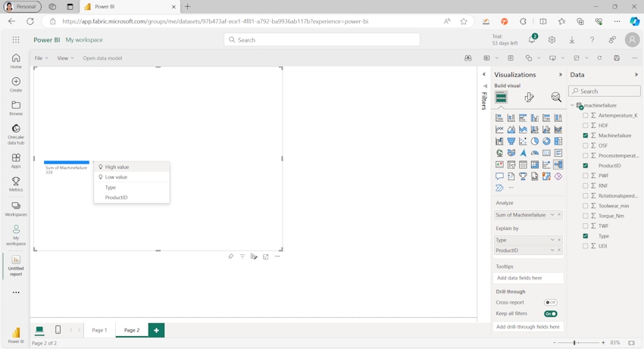This screenshot has height=349, width=644.
Task: Click the save report icon
Action: [x=617, y=58]
